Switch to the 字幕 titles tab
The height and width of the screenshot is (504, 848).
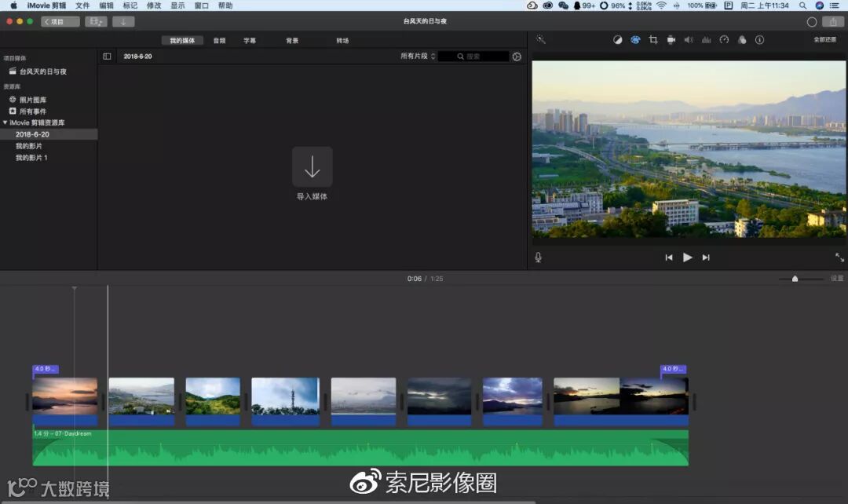[x=250, y=41]
